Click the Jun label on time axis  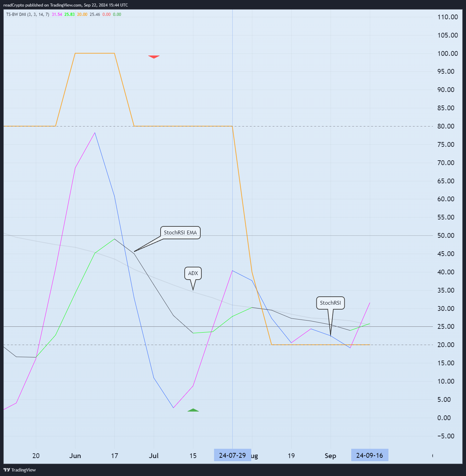(75, 456)
